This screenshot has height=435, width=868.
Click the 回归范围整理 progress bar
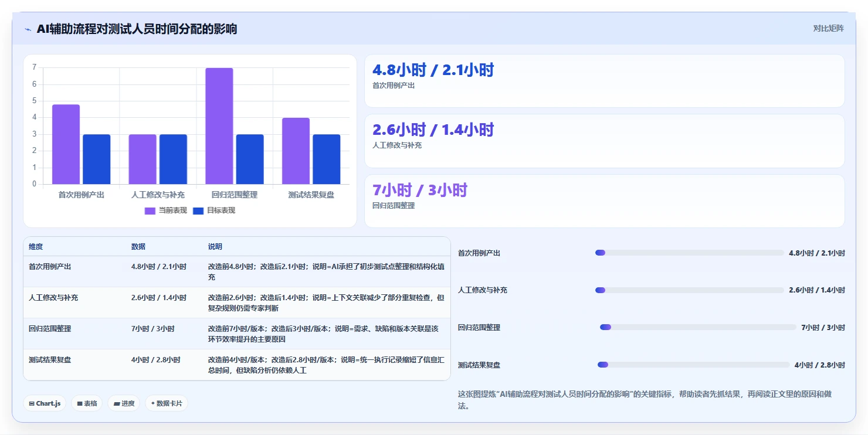[698, 327]
